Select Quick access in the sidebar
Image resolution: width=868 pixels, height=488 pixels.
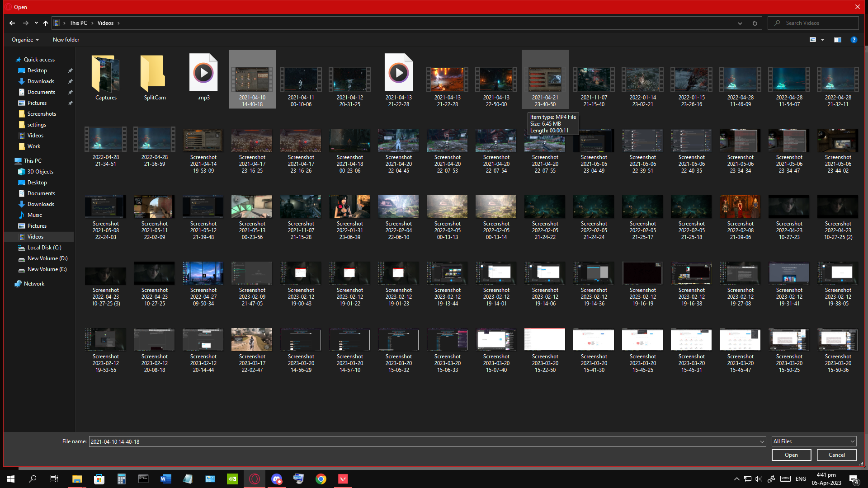pos(39,60)
